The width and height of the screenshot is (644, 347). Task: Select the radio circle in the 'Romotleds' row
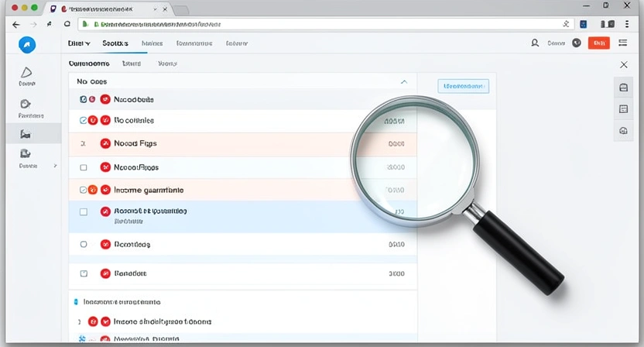(x=84, y=244)
